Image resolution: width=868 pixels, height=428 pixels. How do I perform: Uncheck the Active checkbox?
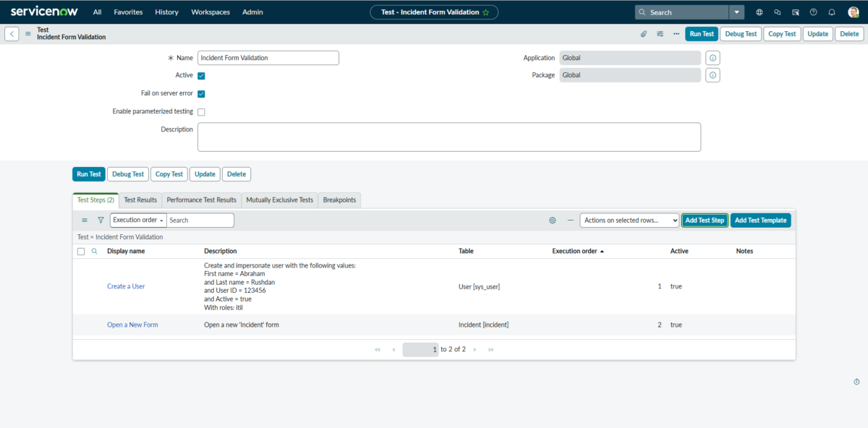click(x=201, y=75)
